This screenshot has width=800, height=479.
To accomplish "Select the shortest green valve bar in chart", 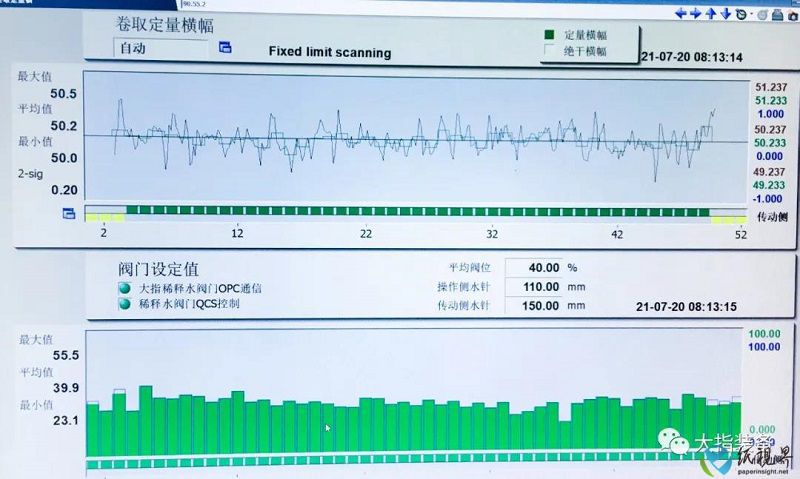I will (564, 436).
